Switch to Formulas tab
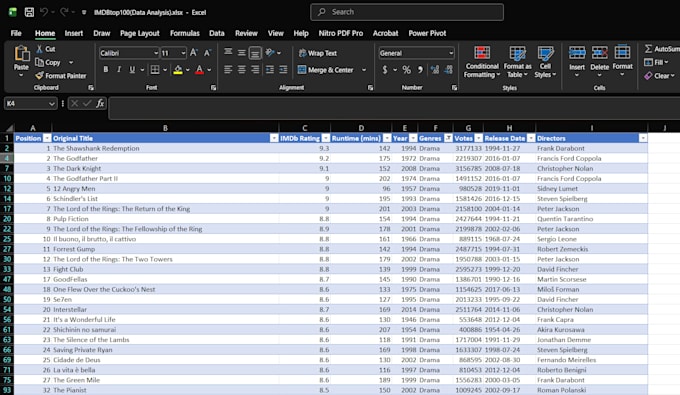This screenshot has height=395, width=680. pyautogui.click(x=185, y=33)
